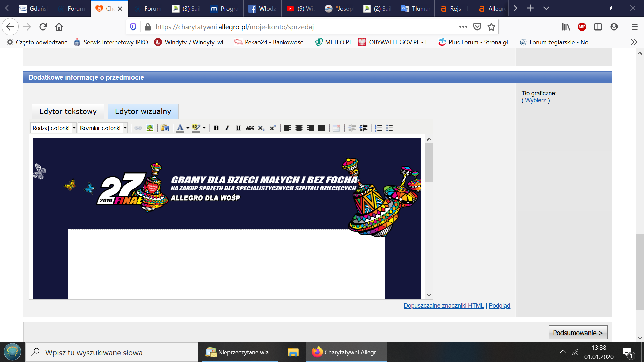Align text to the left
The image size is (644, 362).
coord(287,128)
